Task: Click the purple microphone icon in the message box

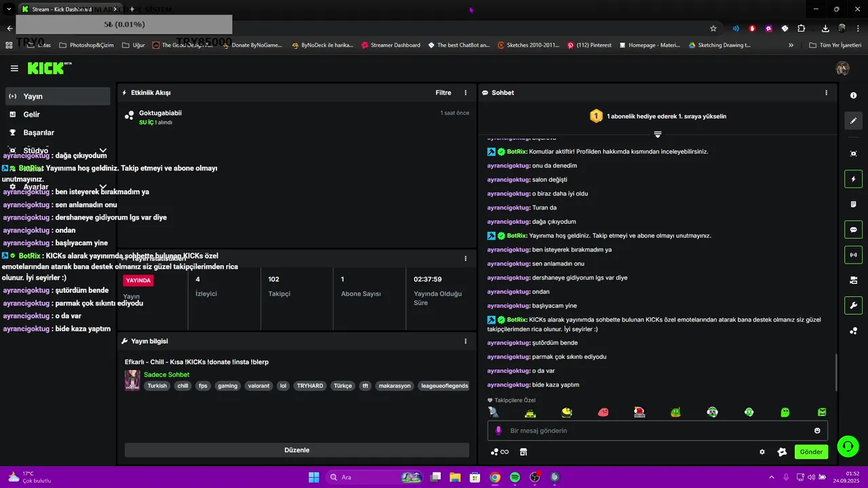Action: 498,430
